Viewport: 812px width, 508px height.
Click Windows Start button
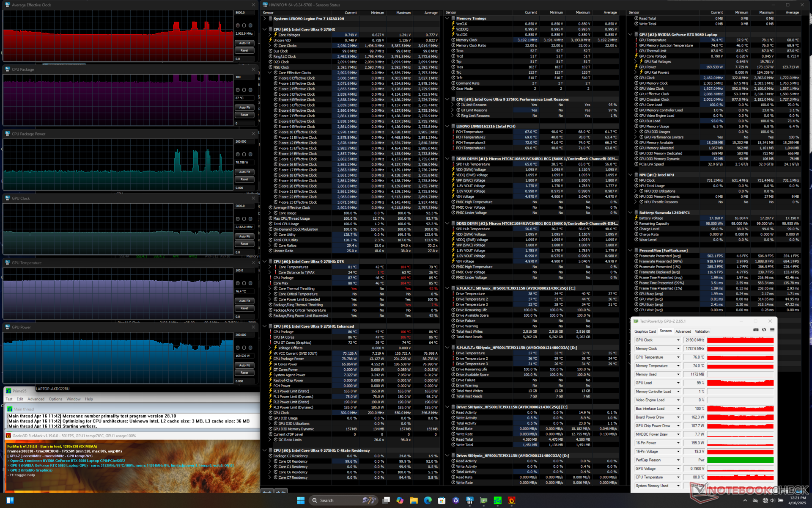point(301,500)
